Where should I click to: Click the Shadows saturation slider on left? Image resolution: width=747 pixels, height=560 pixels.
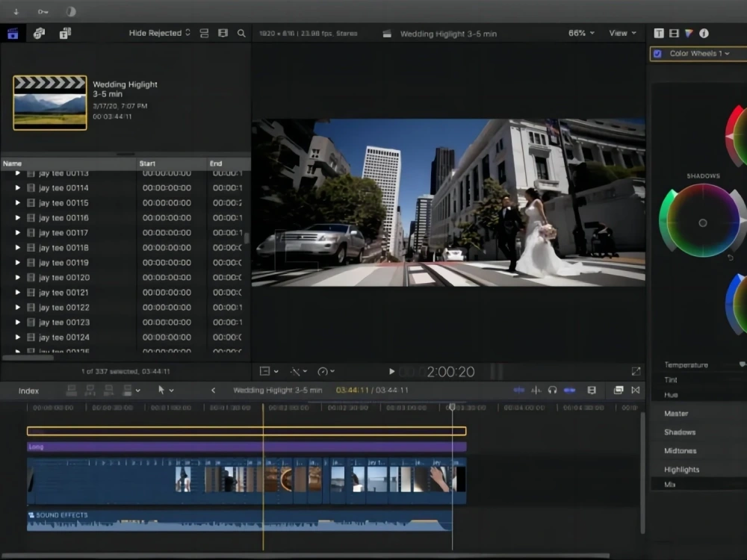pyautogui.click(x=667, y=220)
